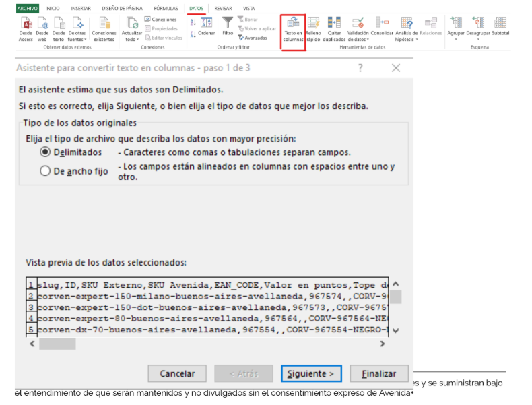Click the dialog help question mark
The image size is (532, 405).
[x=360, y=68]
